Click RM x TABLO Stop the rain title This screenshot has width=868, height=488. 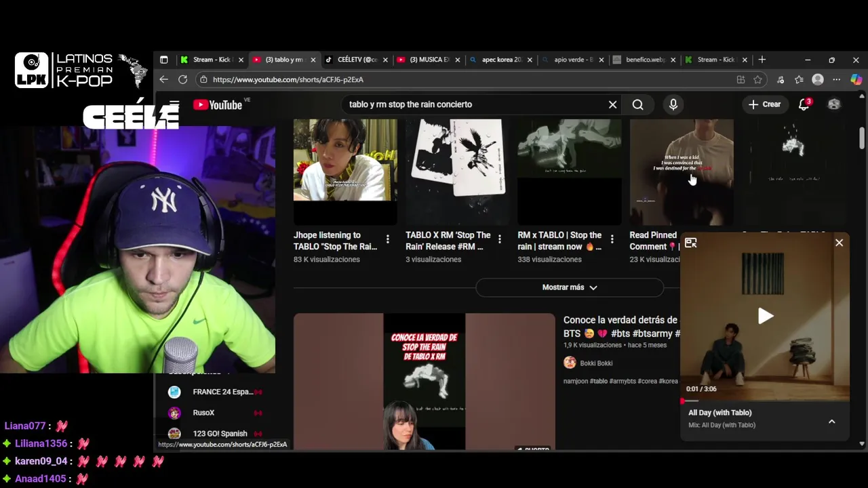click(x=559, y=241)
